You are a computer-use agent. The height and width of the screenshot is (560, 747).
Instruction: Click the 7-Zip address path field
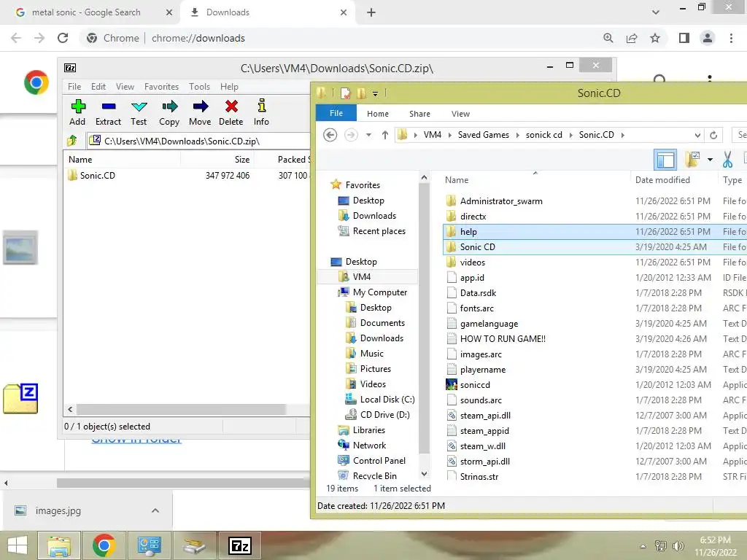pos(200,141)
